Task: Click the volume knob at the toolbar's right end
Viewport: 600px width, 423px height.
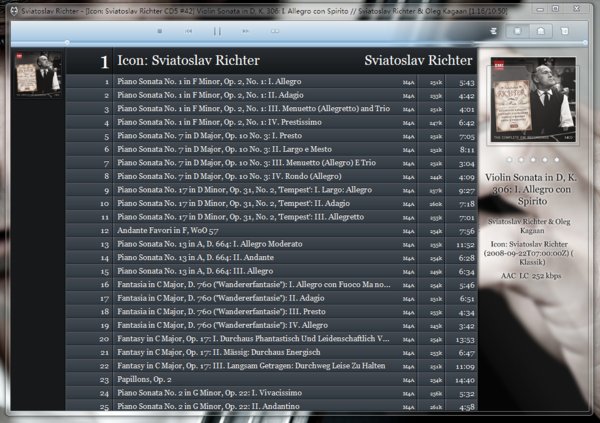Action: [x=585, y=42]
